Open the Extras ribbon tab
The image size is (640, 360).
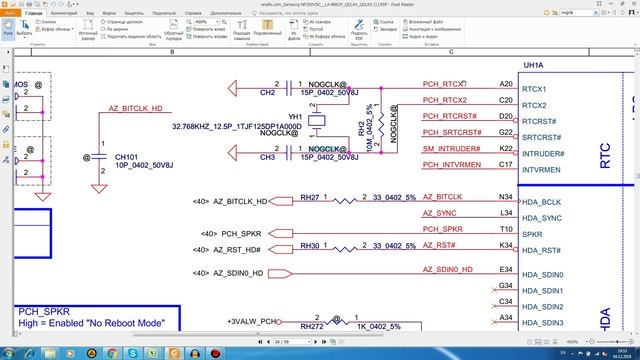[226, 13]
